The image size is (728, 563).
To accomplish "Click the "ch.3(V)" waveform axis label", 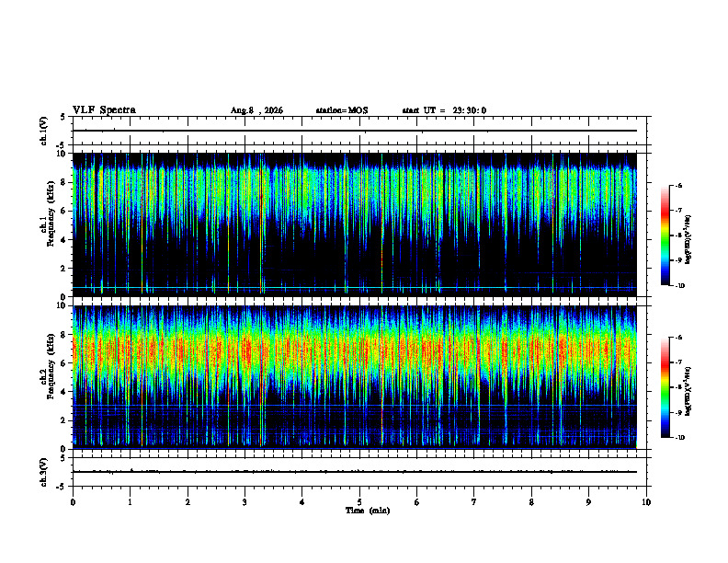I will 44,472.
